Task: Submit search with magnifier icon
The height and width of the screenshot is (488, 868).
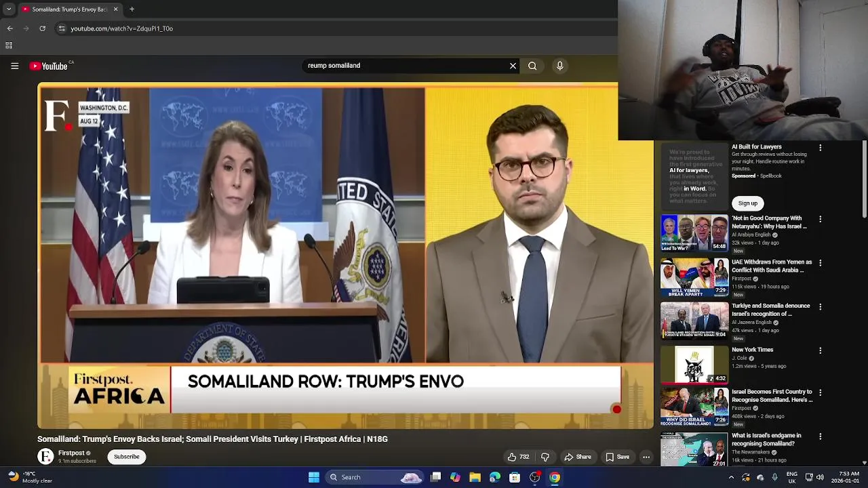Action: [532, 66]
